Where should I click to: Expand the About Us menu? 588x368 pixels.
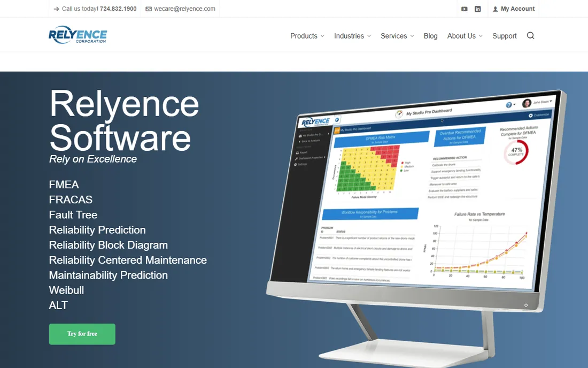coord(465,36)
